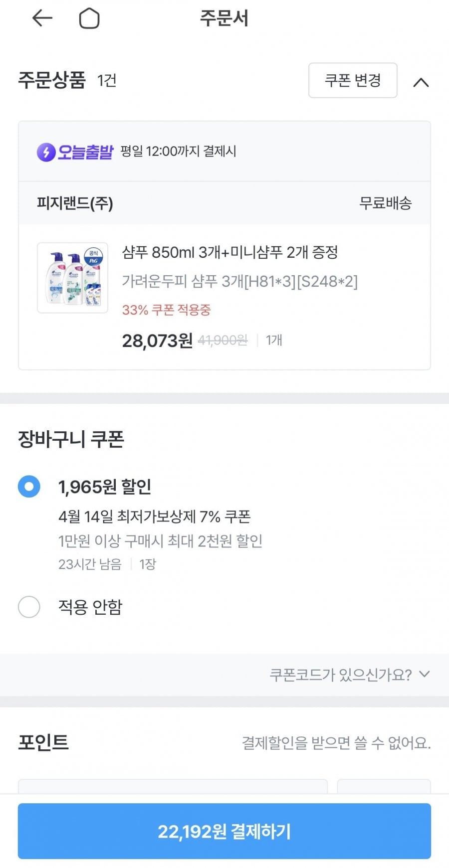Click the 쿠폰 변경 button
The width and height of the screenshot is (449, 868).
pyautogui.click(x=353, y=80)
